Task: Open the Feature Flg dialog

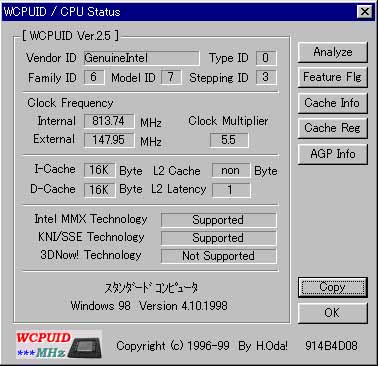Action: [333, 77]
